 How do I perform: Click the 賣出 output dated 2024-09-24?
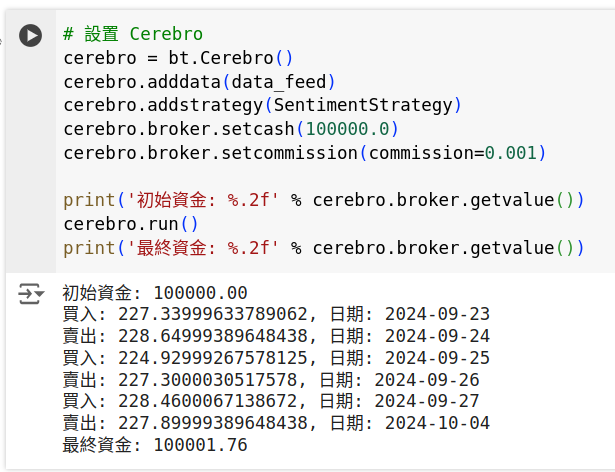coord(276,336)
